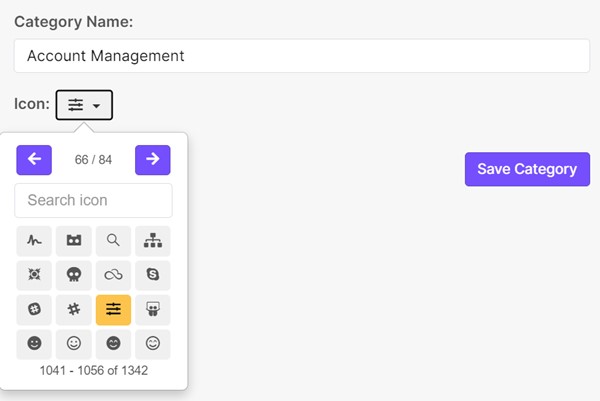Click the Category Name text field

click(x=302, y=56)
